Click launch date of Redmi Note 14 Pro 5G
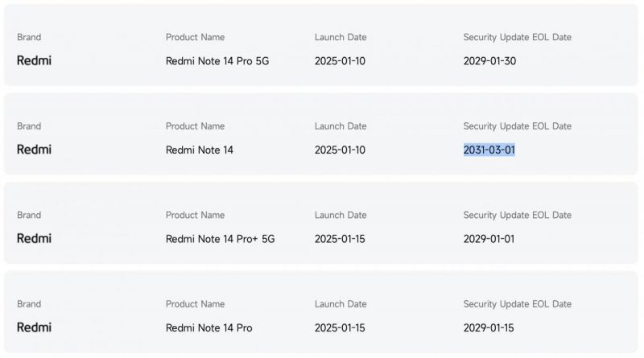 [340, 61]
